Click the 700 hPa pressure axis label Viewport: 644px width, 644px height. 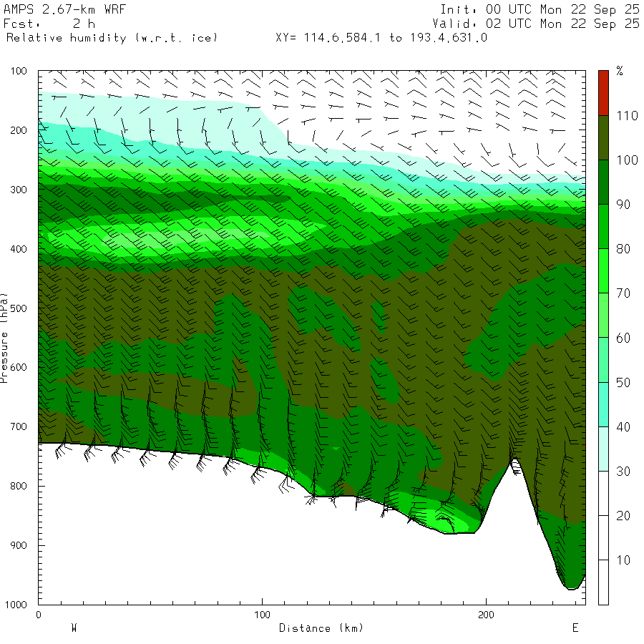tap(19, 426)
